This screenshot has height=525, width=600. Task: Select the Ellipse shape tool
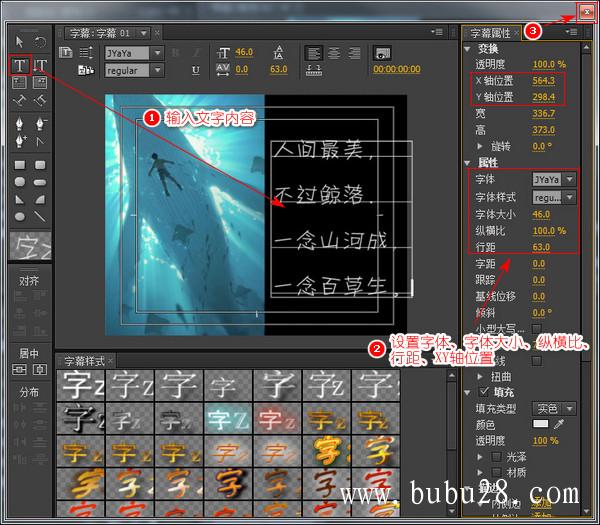20,217
